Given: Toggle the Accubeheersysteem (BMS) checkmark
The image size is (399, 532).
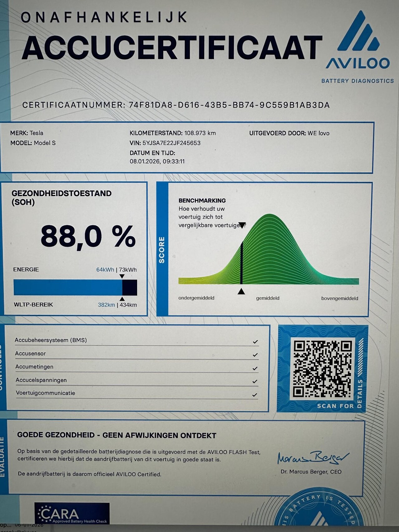Looking at the screenshot, I should pyautogui.click(x=255, y=342).
